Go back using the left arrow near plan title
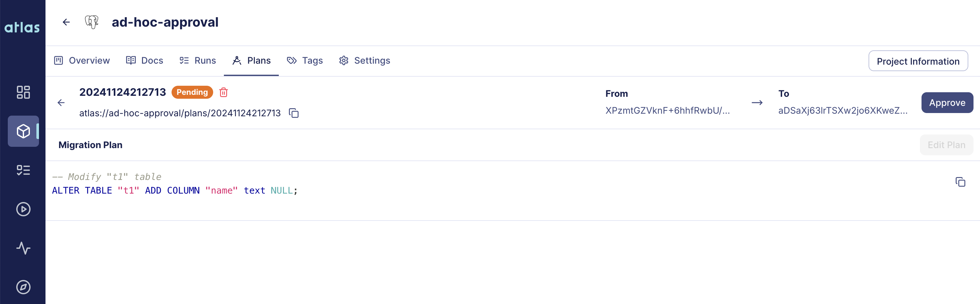The height and width of the screenshot is (304, 980). click(x=61, y=102)
